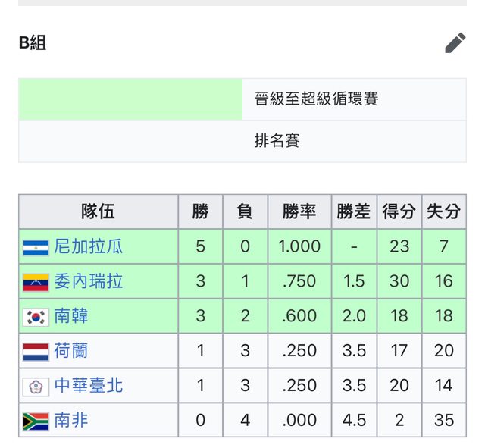Click the Chinese Taipei flag icon
This screenshot has width=485, height=448.
36,387
